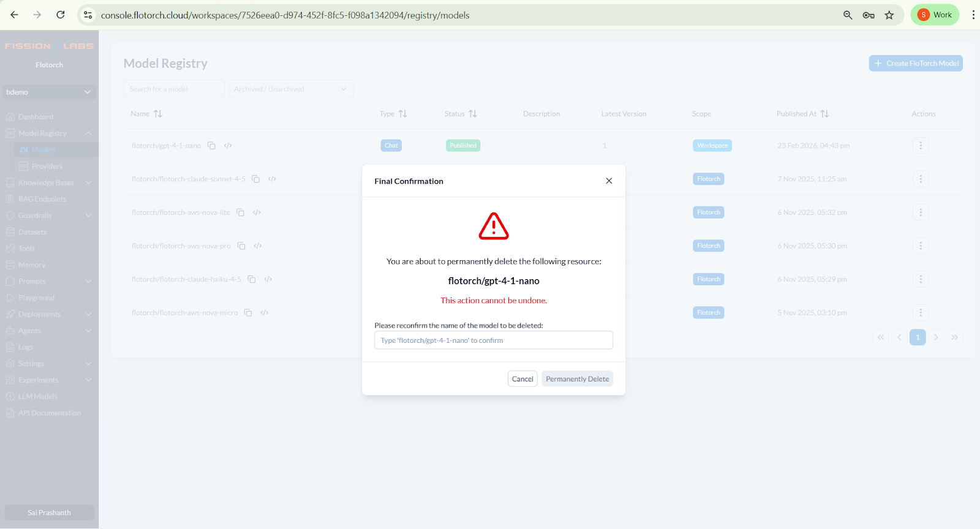Copy the flotorch/gpt-4-1-nano model name
The height and width of the screenshot is (529, 980).
pyautogui.click(x=211, y=146)
